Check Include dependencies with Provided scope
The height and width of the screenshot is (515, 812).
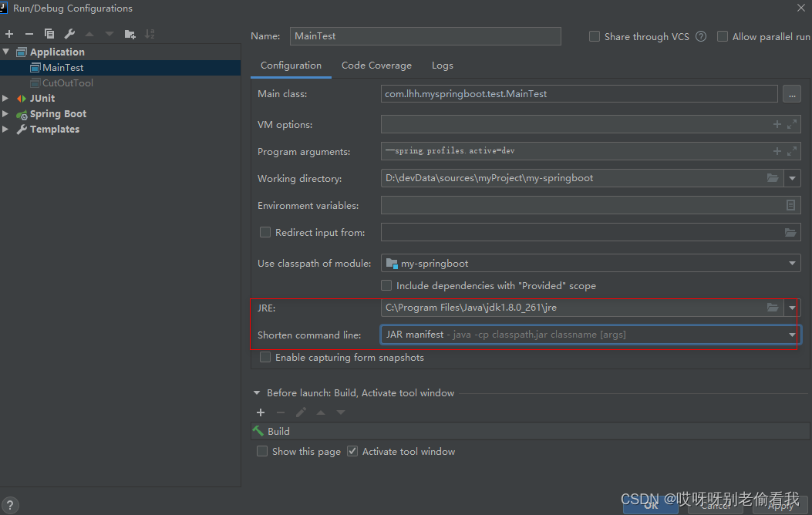click(x=386, y=286)
